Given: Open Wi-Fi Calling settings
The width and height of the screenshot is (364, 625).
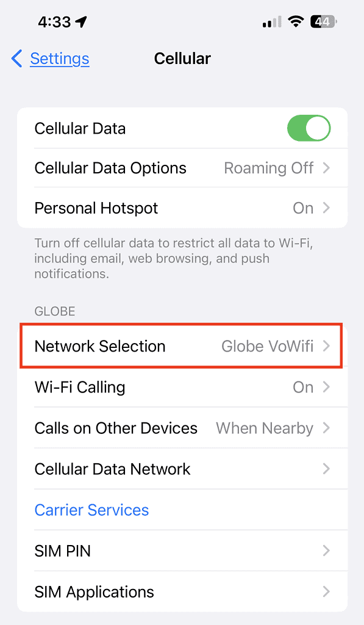Looking at the screenshot, I should 182,387.
